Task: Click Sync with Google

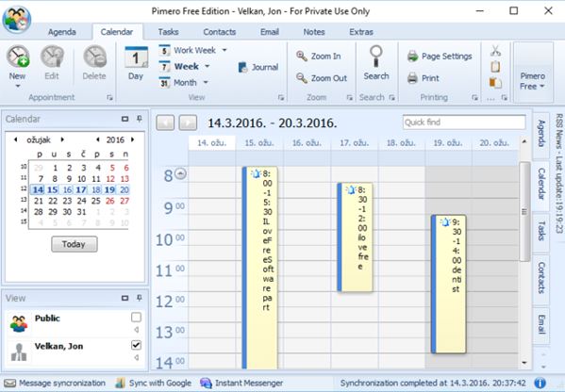Action: 153,383
